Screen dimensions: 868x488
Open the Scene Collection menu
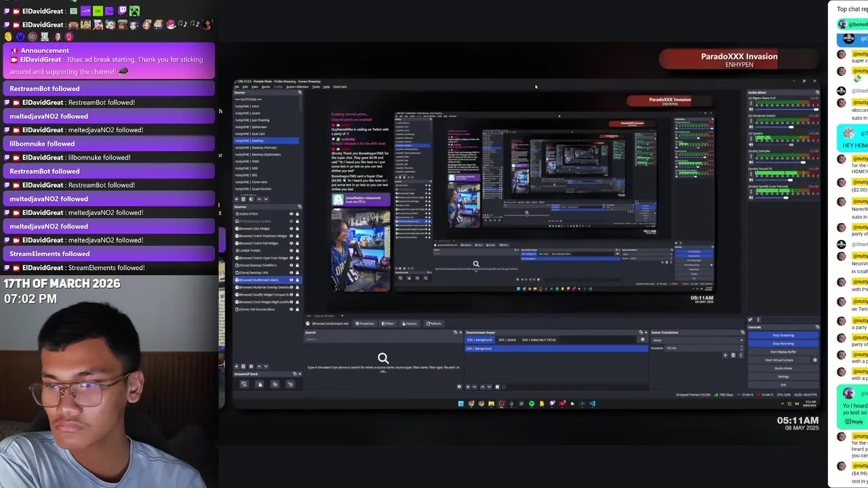click(297, 87)
